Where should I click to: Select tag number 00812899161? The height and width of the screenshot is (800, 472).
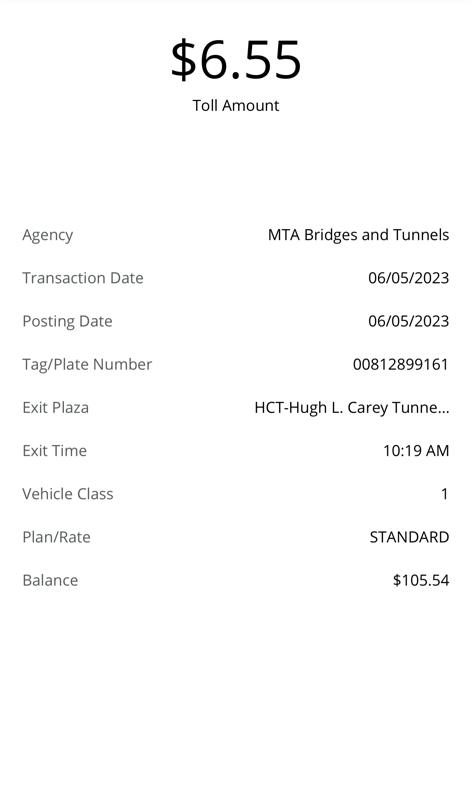coord(401,364)
